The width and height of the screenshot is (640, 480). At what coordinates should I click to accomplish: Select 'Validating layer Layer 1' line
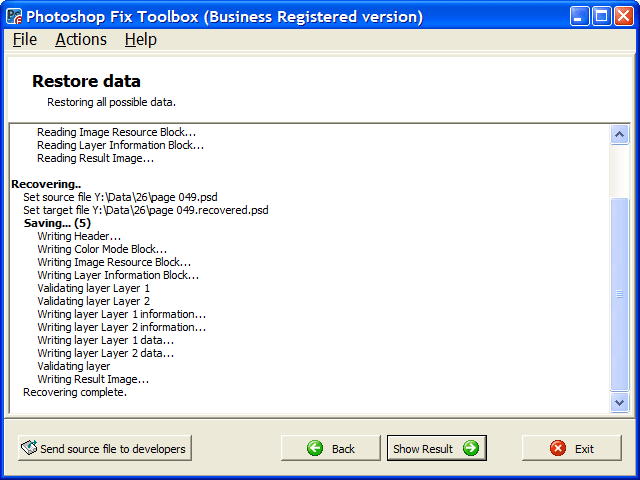pyautogui.click(x=94, y=288)
